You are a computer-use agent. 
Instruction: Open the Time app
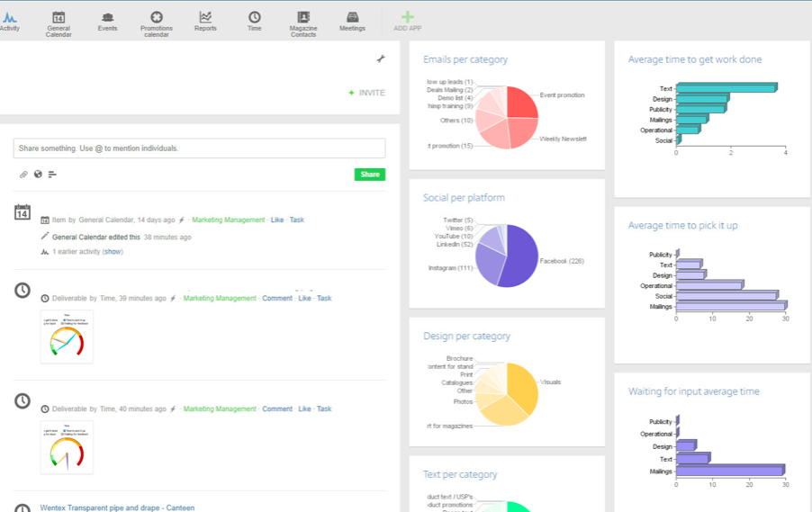[x=254, y=22]
